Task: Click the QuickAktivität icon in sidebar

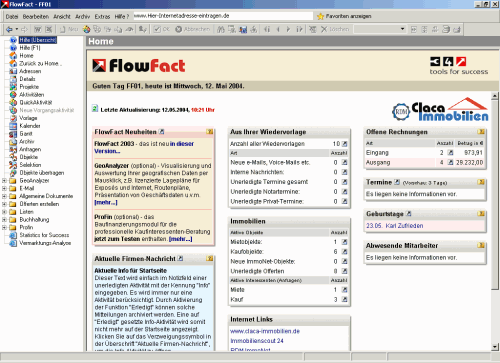Action: tap(13, 102)
